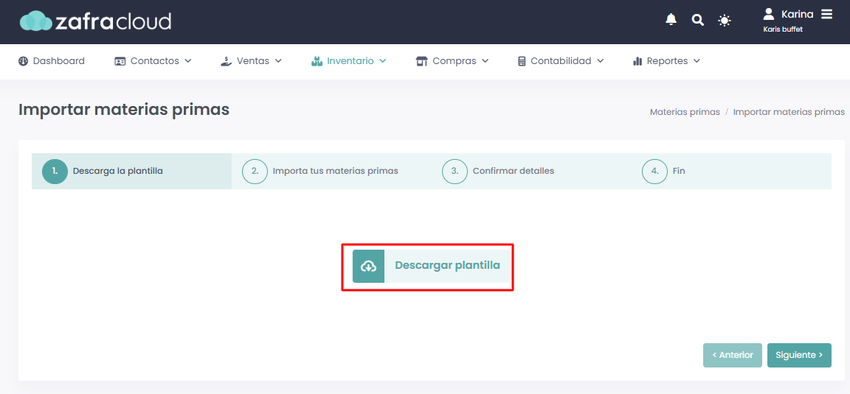Screen dimensions: 850x394
Task: Open the hamburger menu beside Karina
Action: coord(826,14)
